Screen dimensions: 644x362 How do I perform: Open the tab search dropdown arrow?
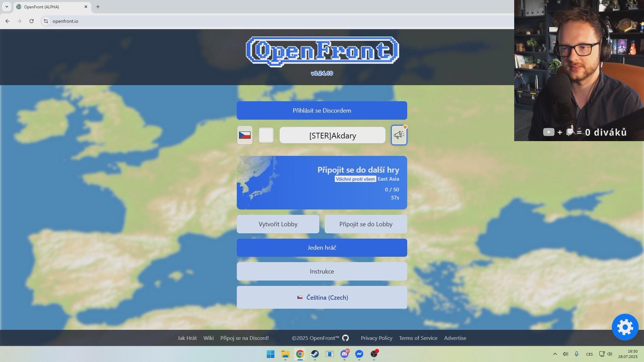pos(6,7)
